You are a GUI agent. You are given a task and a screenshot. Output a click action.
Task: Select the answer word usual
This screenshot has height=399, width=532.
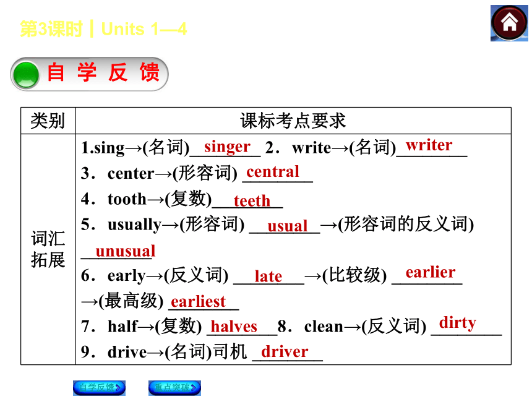point(288,226)
